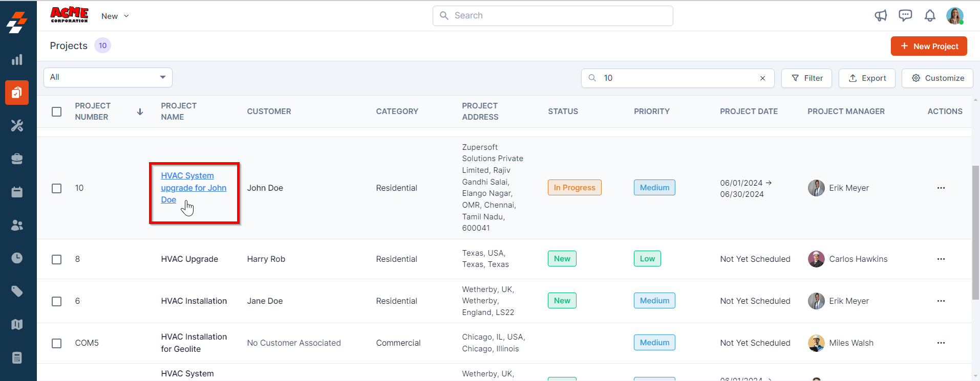The width and height of the screenshot is (980, 381).
Task: Open the chat messages icon
Action: (x=905, y=16)
